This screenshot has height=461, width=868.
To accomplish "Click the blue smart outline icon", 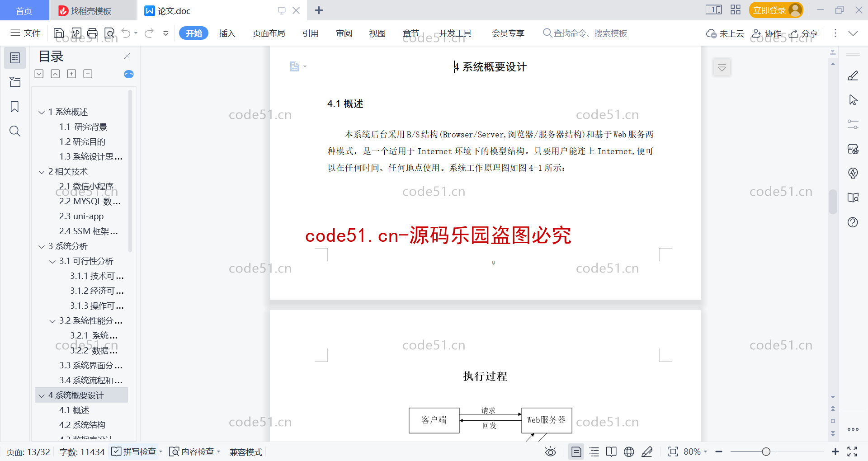I will coord(129,74).
